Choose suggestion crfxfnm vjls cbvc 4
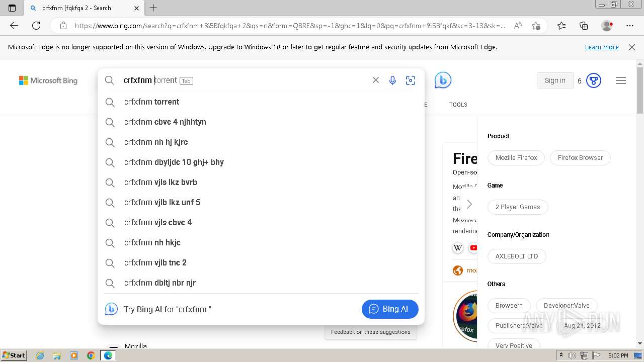The width and height of the screenshot is (644, 362). 261,222
